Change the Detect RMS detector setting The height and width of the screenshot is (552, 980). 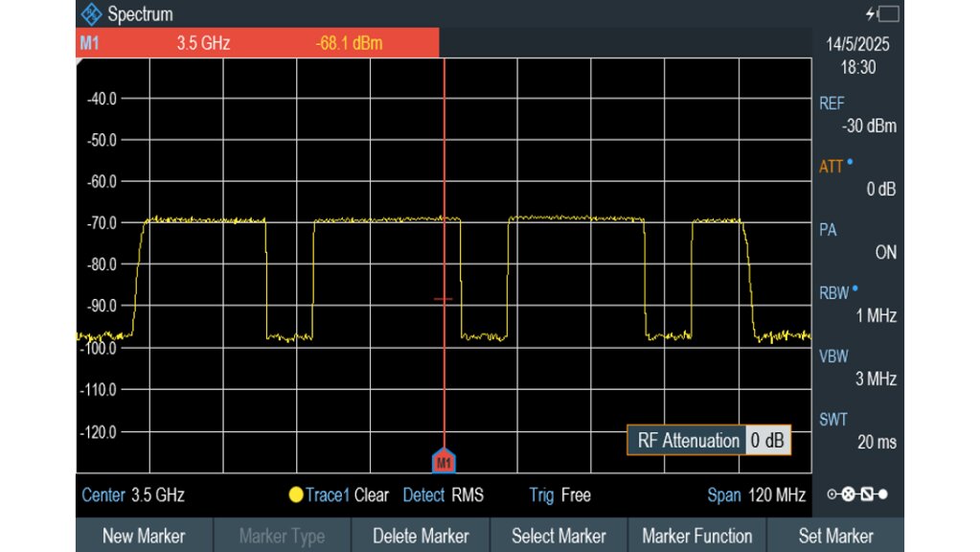click(444, 495)
